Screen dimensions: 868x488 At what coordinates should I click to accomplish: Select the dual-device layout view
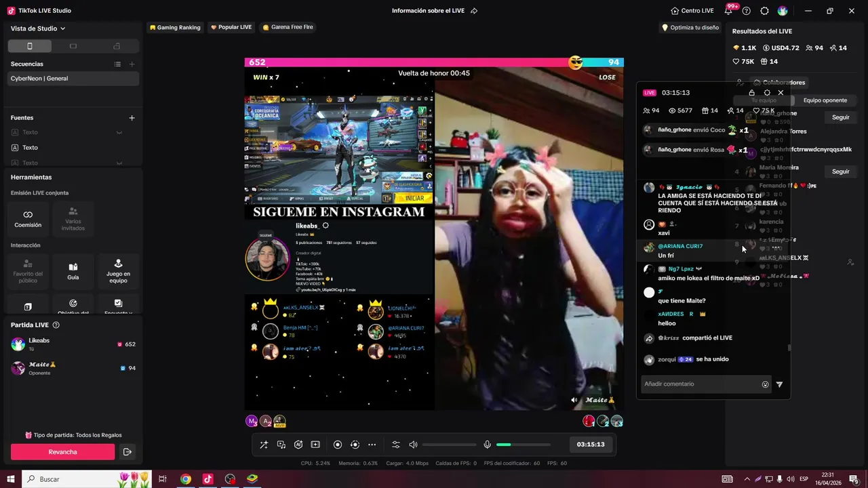point(117,46)
